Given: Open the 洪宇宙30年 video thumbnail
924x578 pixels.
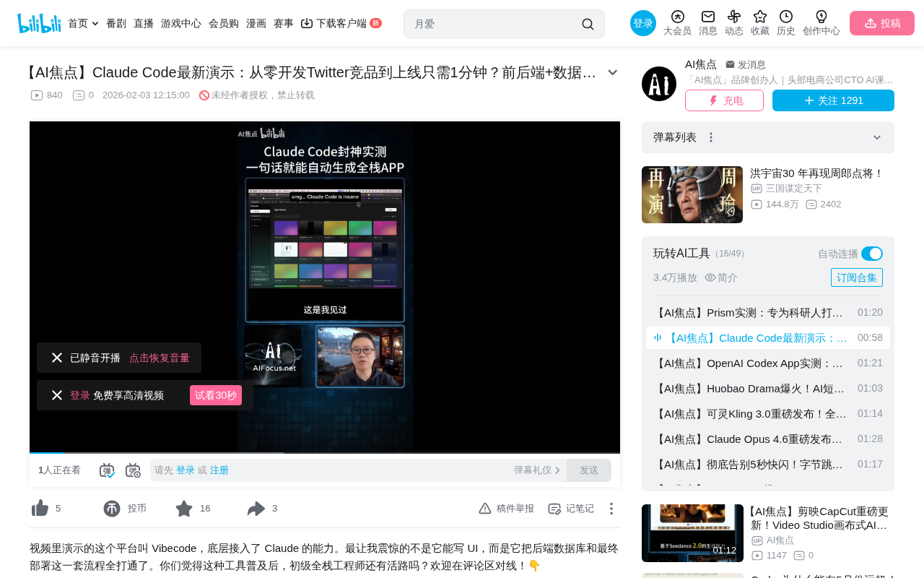Looking at the screenshot, I should pos(692,195).
